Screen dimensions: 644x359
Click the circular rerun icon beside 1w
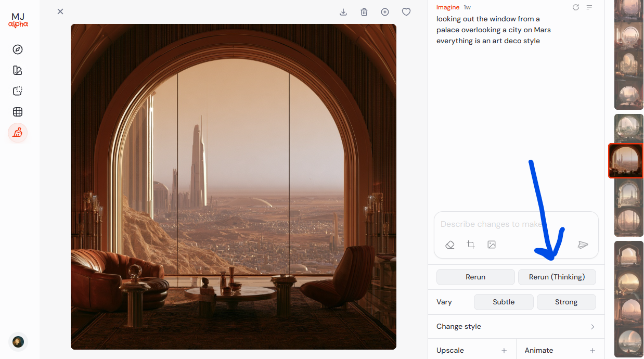[x=576, y=7]
